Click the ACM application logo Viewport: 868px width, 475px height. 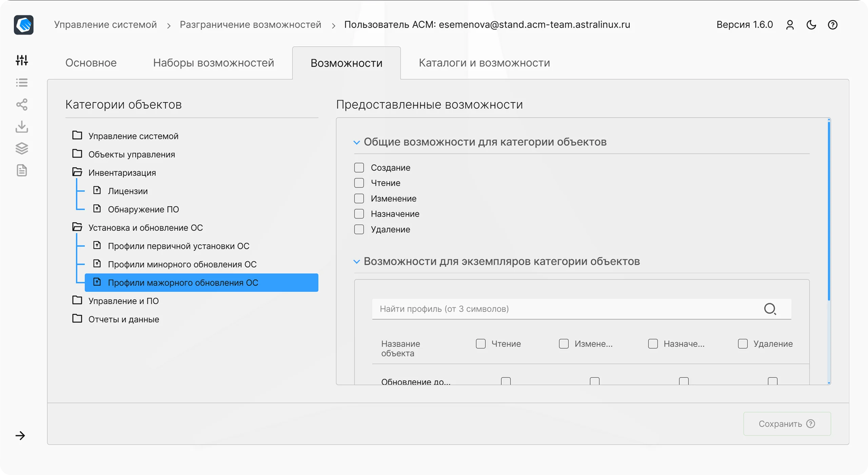pyautogui.click(x=23, y=25)
